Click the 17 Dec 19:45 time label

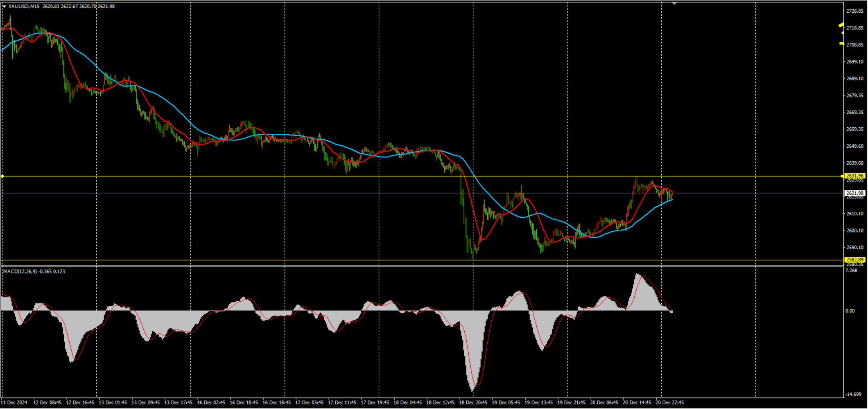pos(375,402)
